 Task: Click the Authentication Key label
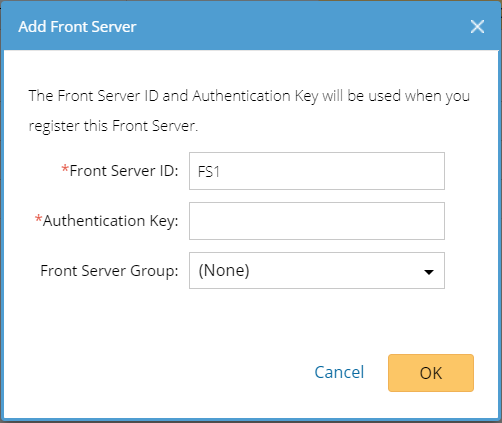(x=111, y=221)
